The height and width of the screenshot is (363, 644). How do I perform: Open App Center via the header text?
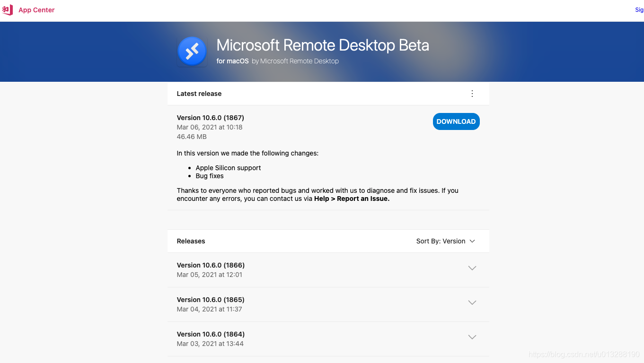(x=36, y=9)
